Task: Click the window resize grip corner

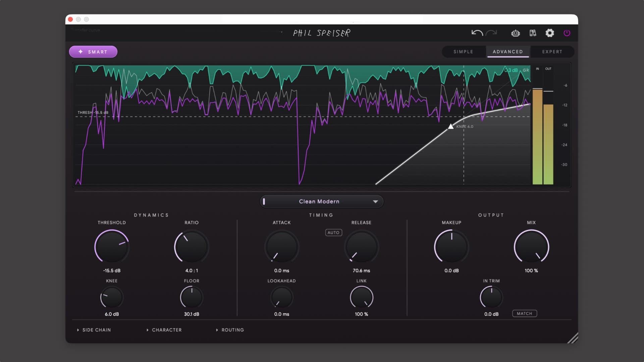Action: (x=573, y=338)
